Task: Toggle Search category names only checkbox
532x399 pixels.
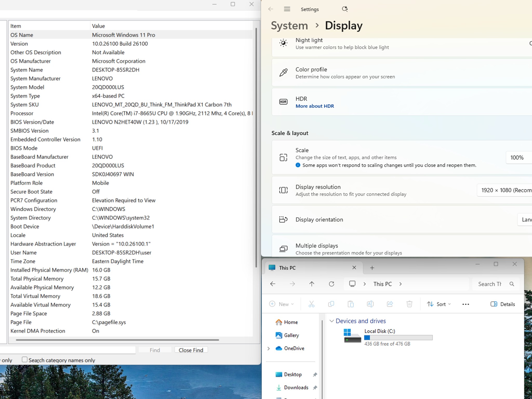Action: pyautogui.click(x=25, y=360)
